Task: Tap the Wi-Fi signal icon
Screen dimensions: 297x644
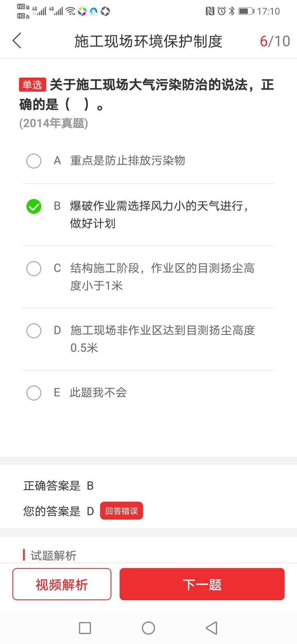Action: click(x=70, y=11)
